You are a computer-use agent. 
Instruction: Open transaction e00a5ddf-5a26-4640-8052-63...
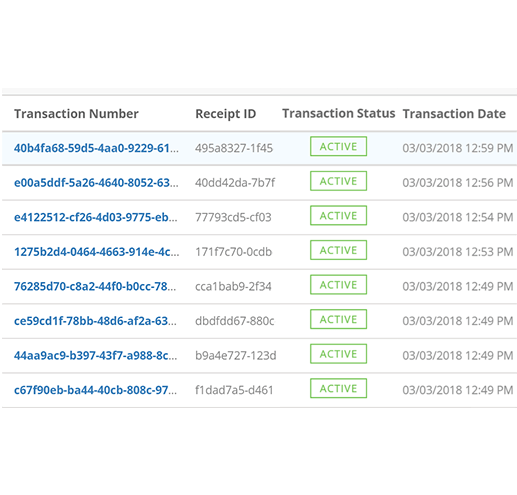click(x=96, y=183)
